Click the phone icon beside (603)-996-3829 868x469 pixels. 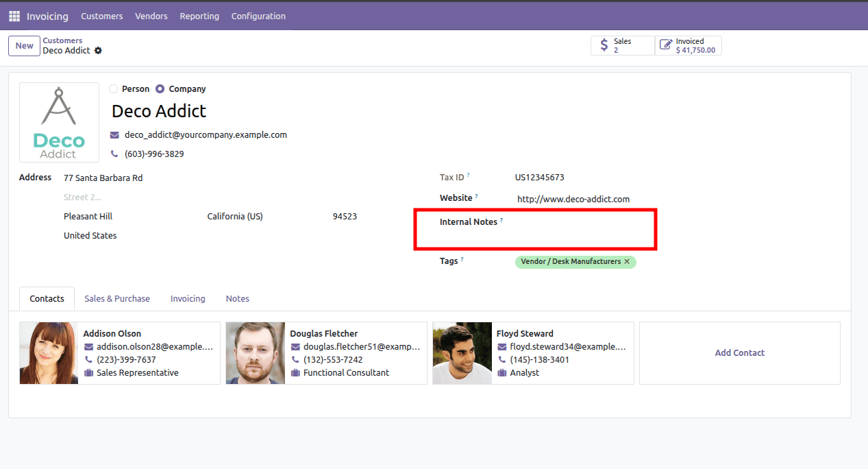(x=114, y=154)
